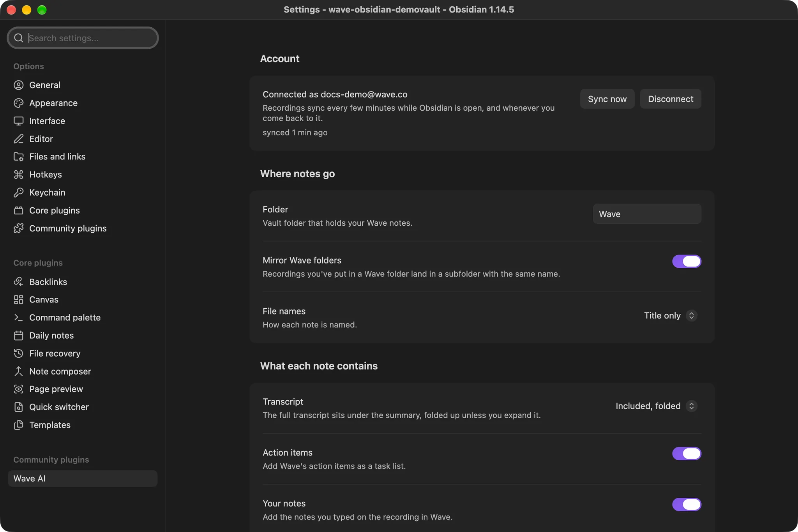Click the Backlinks link icon
This screenshot has width=798, height=532.
coord(18,282)
